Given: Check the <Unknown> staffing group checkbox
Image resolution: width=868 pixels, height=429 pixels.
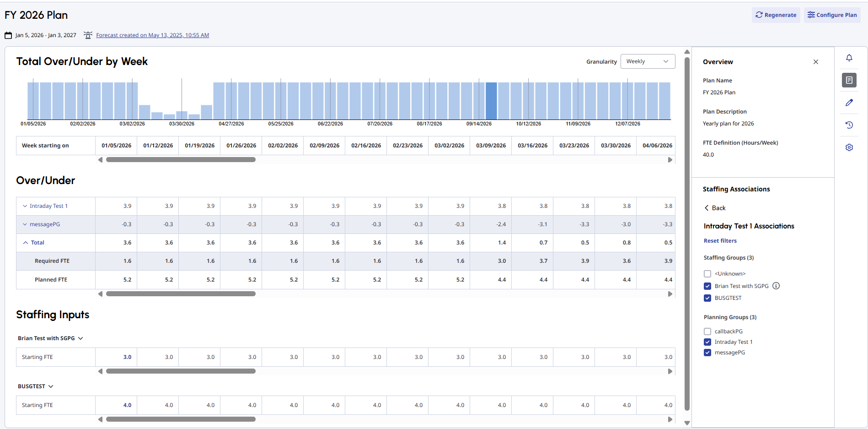Looking at the screenshot, I should (x=707, y=274).
